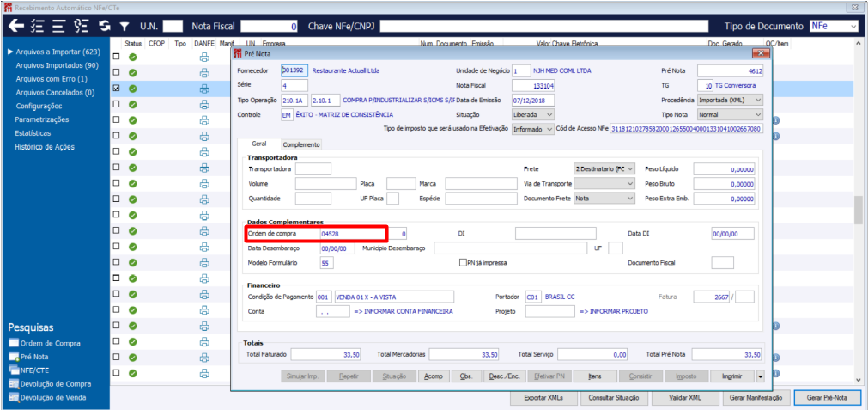
Task: Click the Status column header
Action: tap(133, 43)
